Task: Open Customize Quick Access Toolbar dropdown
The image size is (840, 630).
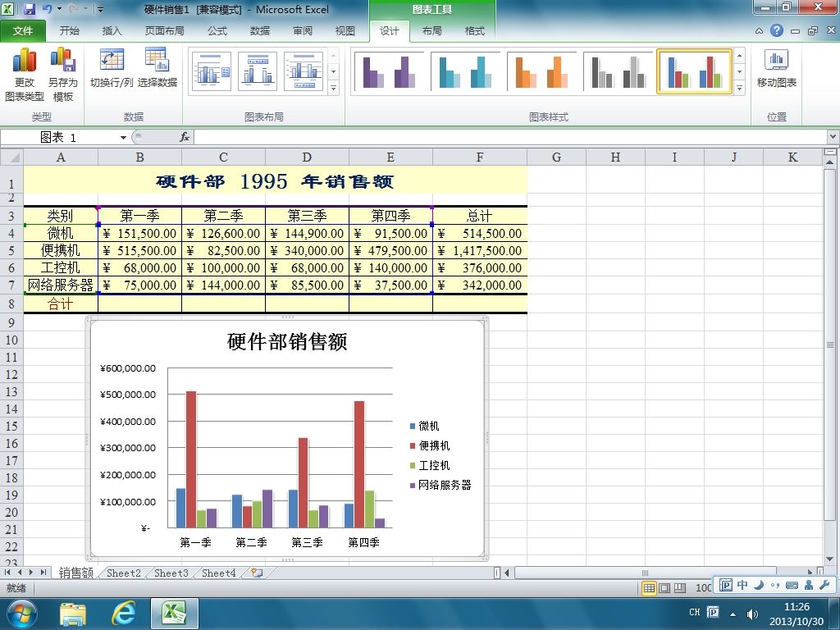Action: coord(100,10)
